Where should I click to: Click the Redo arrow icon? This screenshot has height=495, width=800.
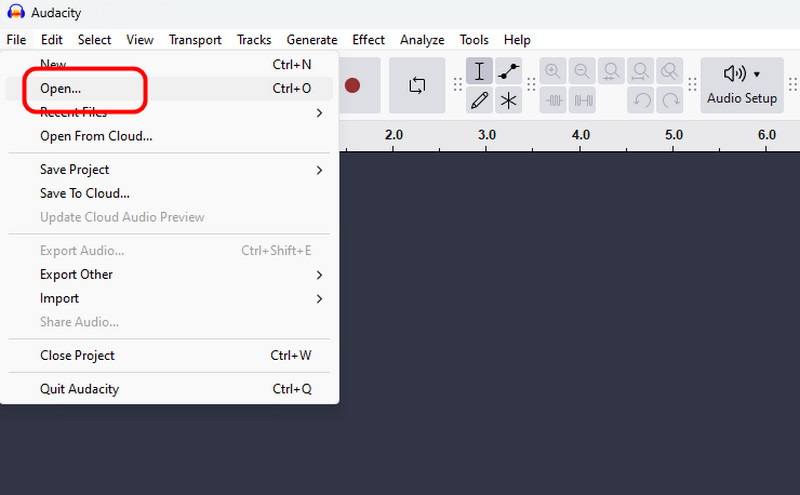click(669, 100)
